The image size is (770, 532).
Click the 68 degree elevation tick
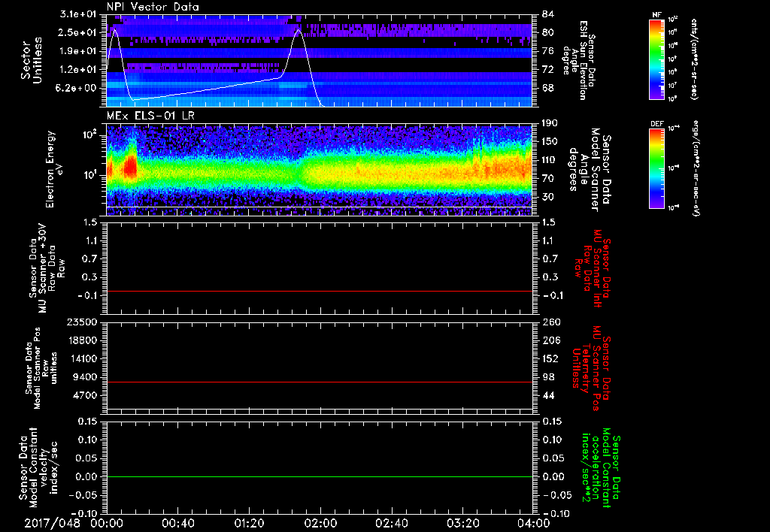[x=548, y=88]
